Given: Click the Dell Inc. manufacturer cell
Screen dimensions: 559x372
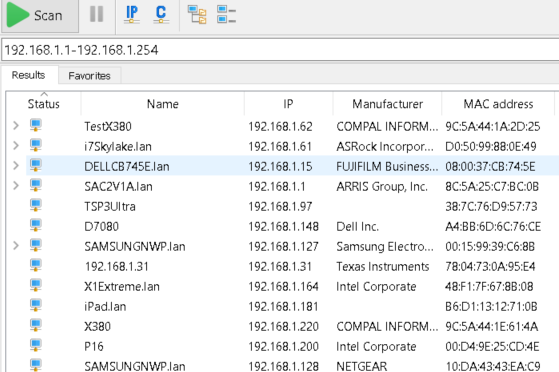Looking at the screenshot, I should click(357, 226).
